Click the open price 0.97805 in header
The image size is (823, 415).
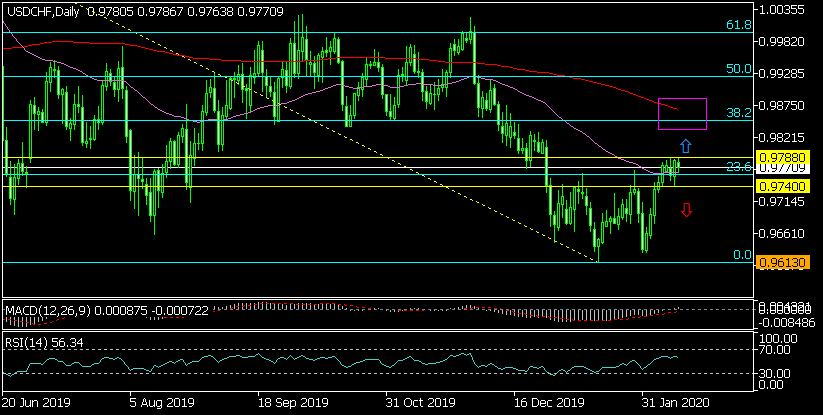[112, 12]
